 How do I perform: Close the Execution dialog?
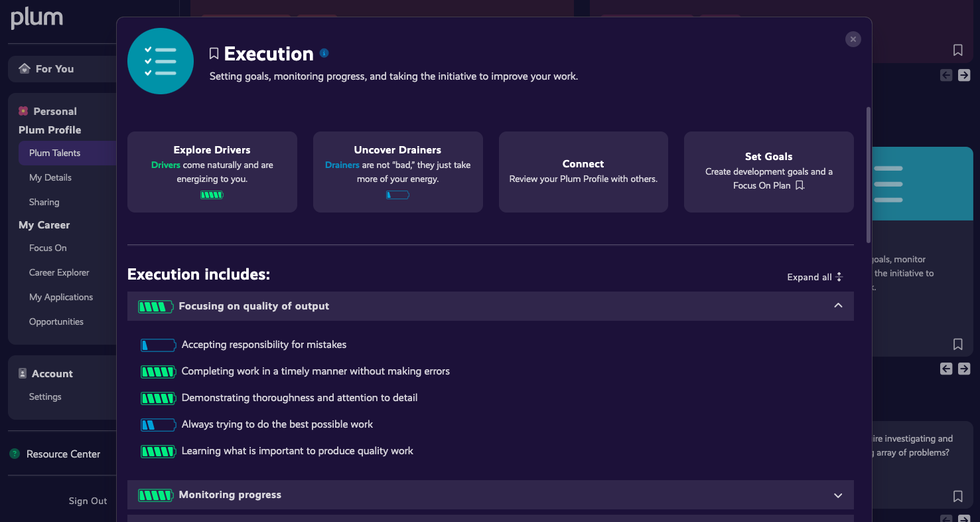point(853,39)
